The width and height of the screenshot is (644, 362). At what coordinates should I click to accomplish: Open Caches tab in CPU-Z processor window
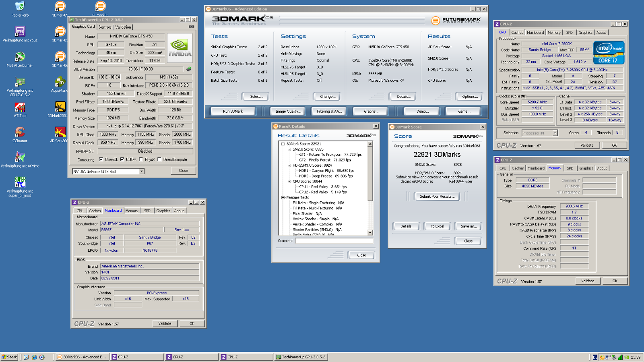[x=517, y=33]
